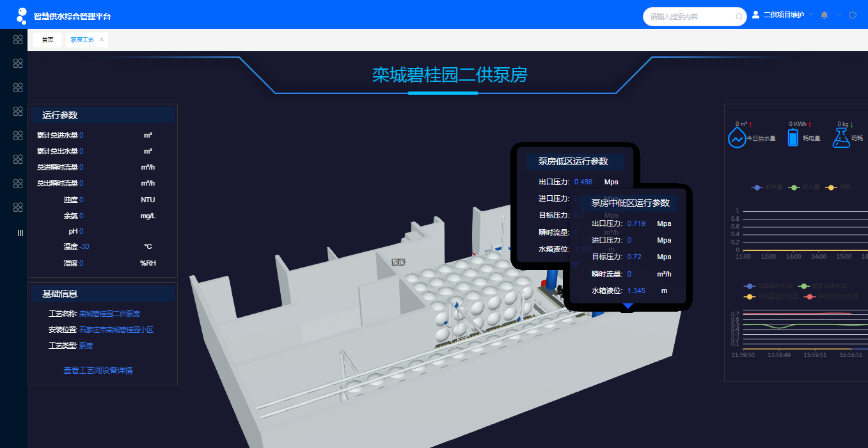
Task: Click the 累计总出水量 label
Action: tap(58, 151)
